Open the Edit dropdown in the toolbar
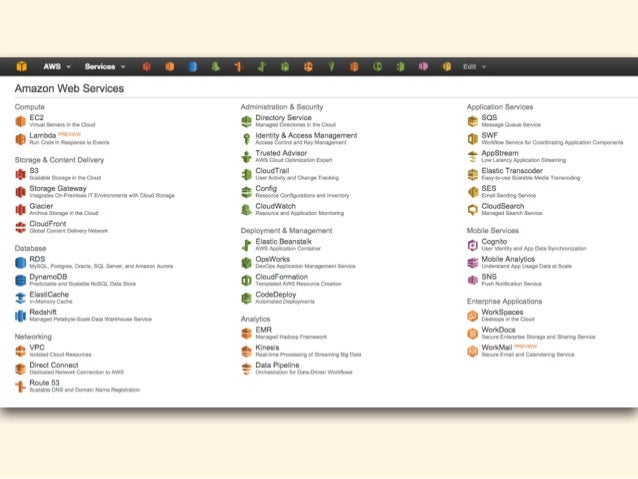Viewport: 638px width, 479px height. point(474,66)
